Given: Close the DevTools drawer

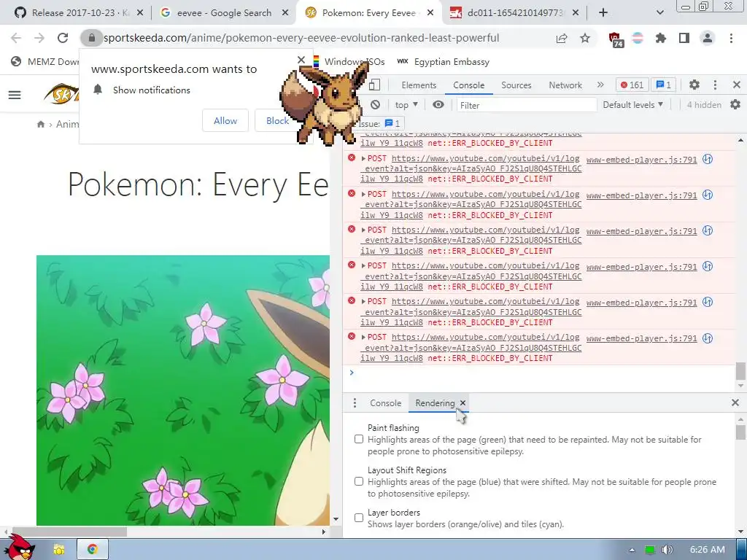Looking at the screenshot, I should [735, 402].
